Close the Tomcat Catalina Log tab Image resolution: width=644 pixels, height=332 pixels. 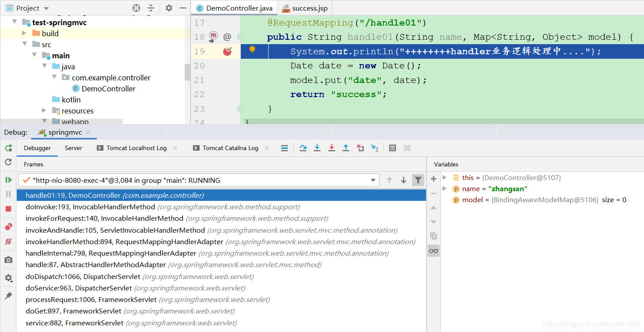click(266, 148)
